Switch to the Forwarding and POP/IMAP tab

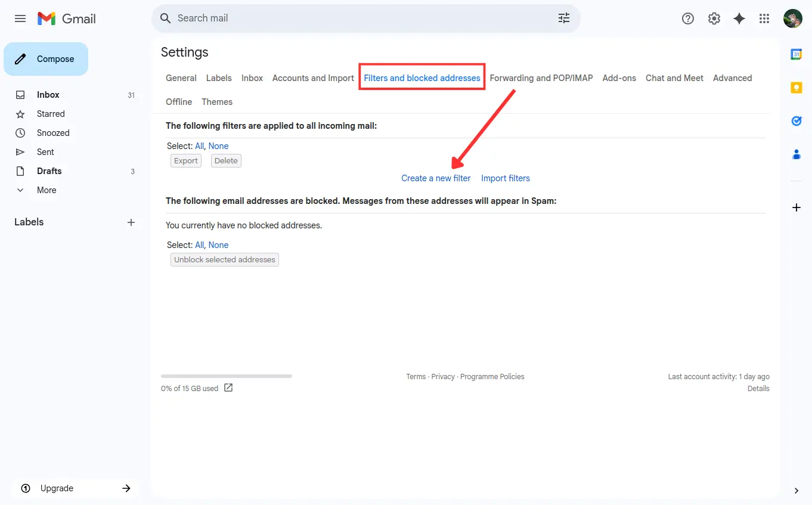541,78
